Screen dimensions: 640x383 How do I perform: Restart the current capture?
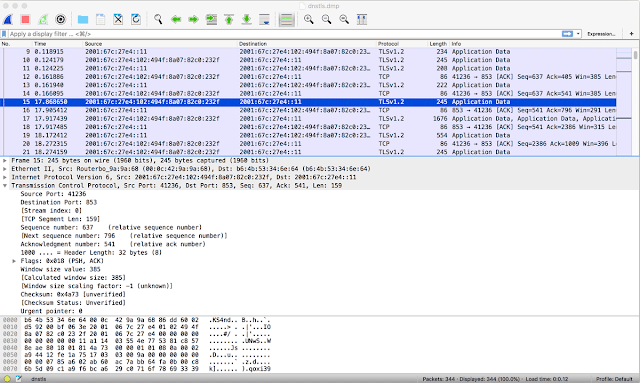click(43, 19)
